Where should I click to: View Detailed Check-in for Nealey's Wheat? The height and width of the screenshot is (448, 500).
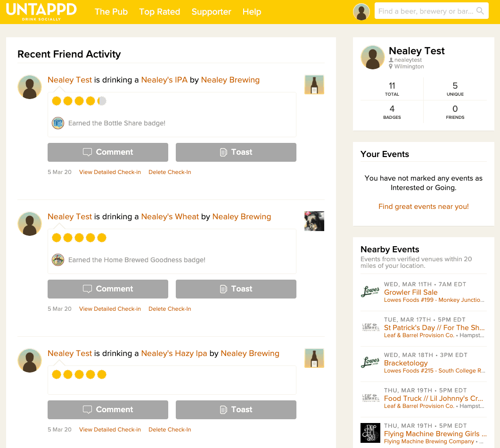coord(110,309)
